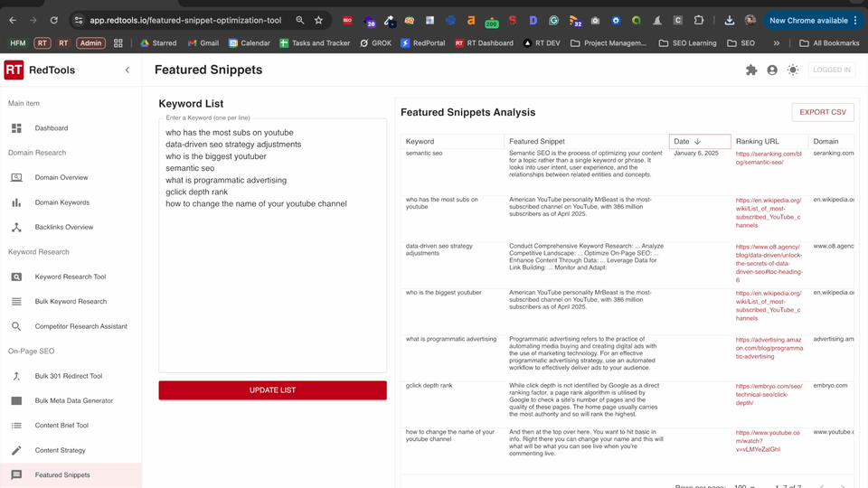Open the Admin bookmark
The image size is (868, 488).
pyautogui.click(x=90, y=43)
